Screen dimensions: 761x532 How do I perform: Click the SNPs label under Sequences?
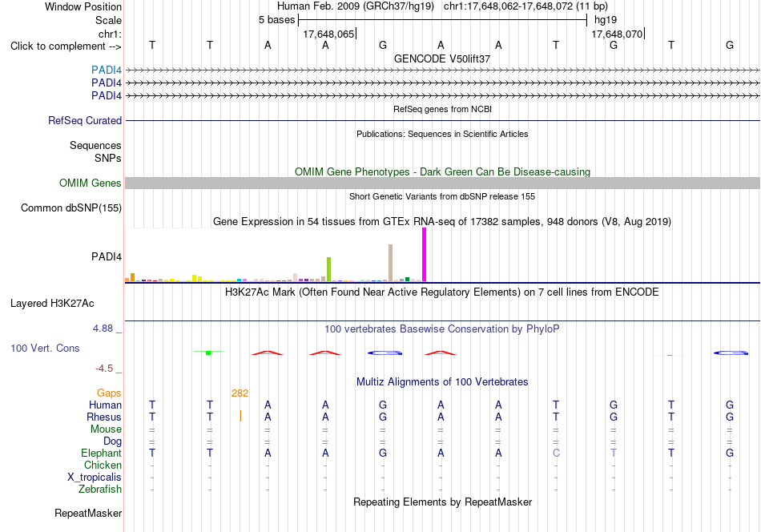(108, 159)
